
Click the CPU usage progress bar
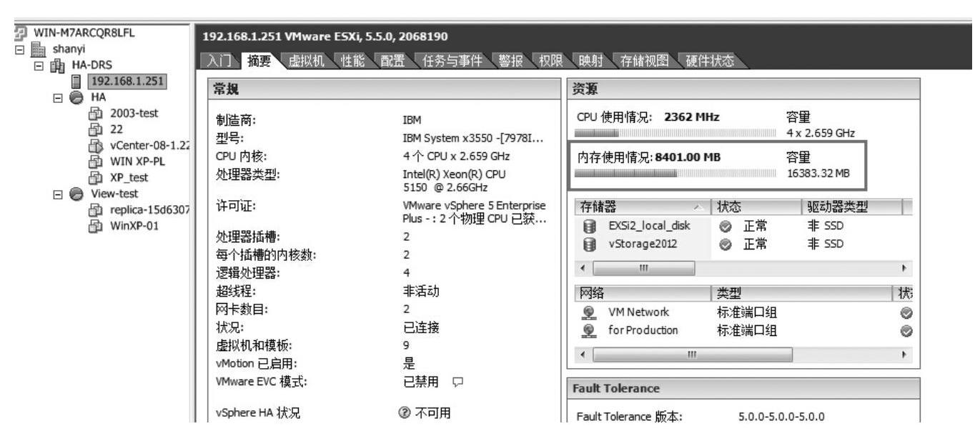[x=675, y=132]
